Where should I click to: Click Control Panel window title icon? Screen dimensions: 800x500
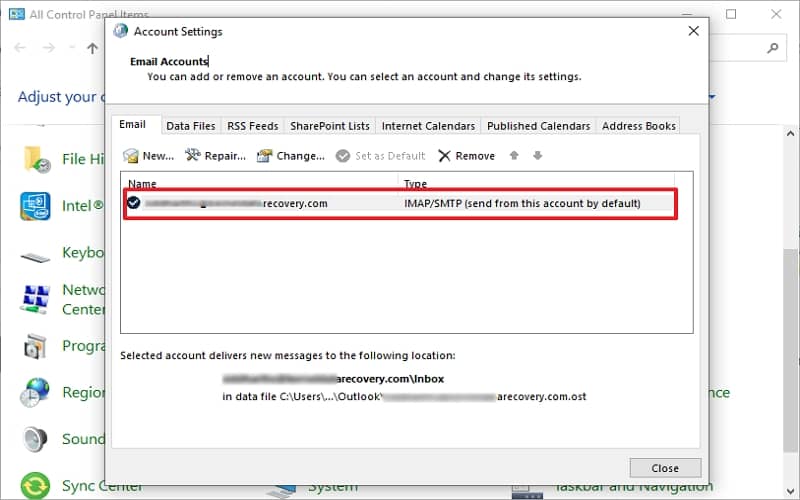[17, 14]
